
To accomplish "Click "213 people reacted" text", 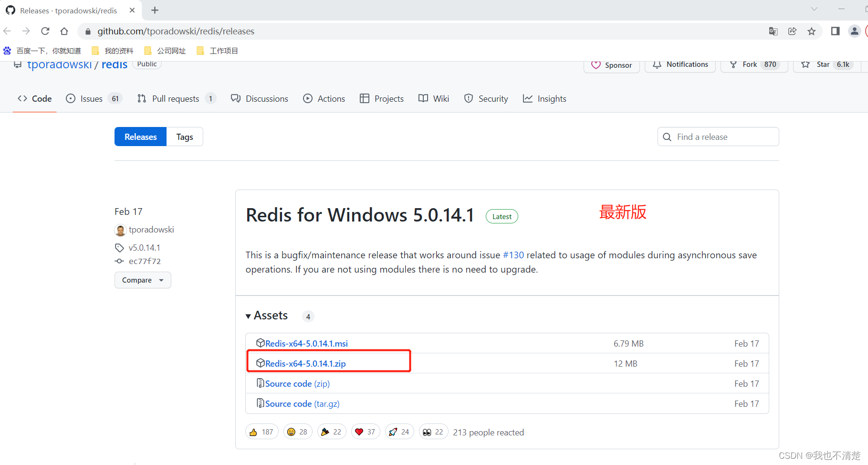I will (488, 432).
